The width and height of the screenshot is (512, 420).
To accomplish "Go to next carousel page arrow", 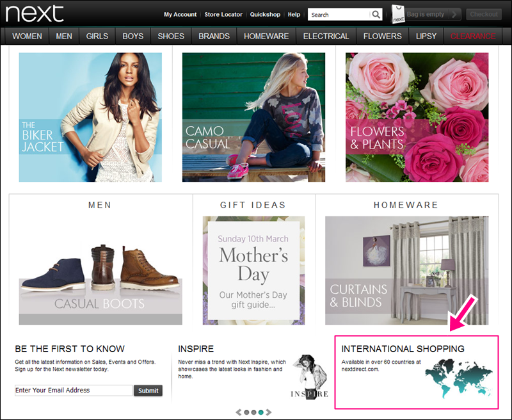I will coord(268,412).
